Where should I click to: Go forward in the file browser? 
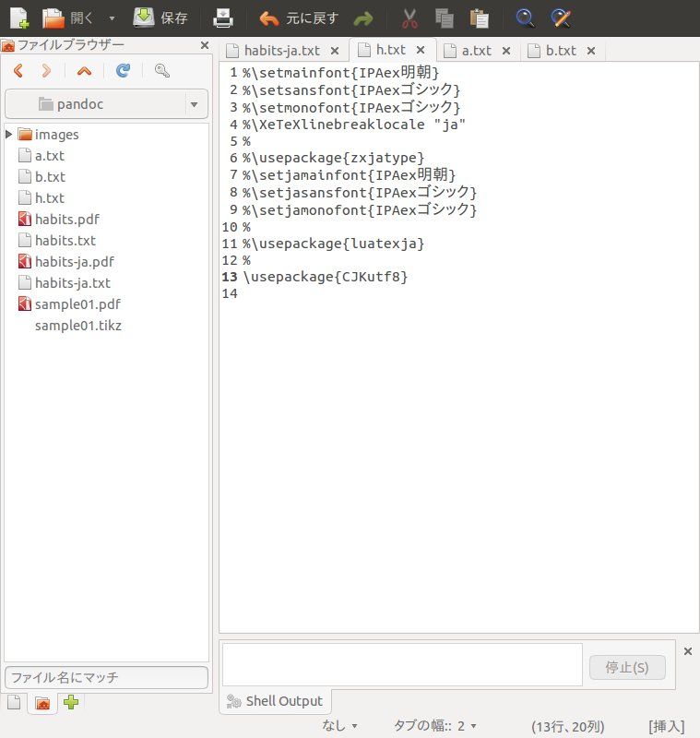tap(46, 71)
